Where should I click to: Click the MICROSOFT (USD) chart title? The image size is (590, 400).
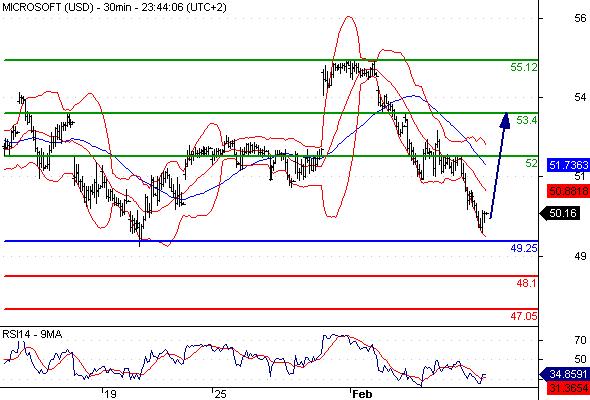[47, 7]
